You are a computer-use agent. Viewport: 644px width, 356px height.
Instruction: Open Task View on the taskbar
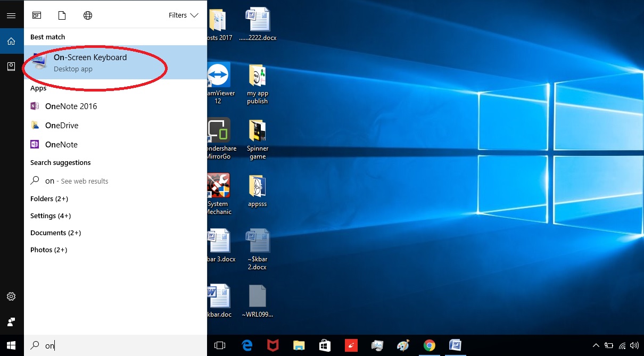(220, 345)
